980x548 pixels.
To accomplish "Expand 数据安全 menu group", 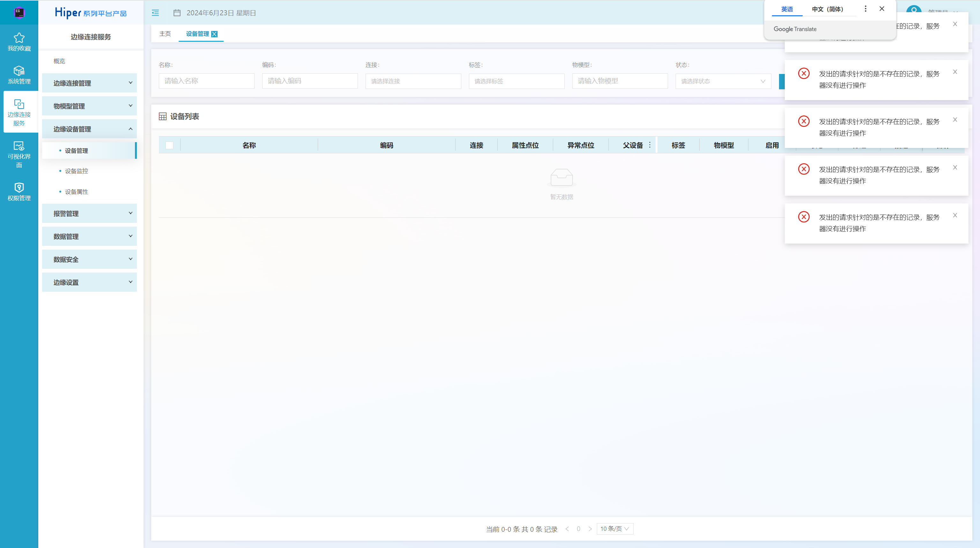I will point(89,259).
